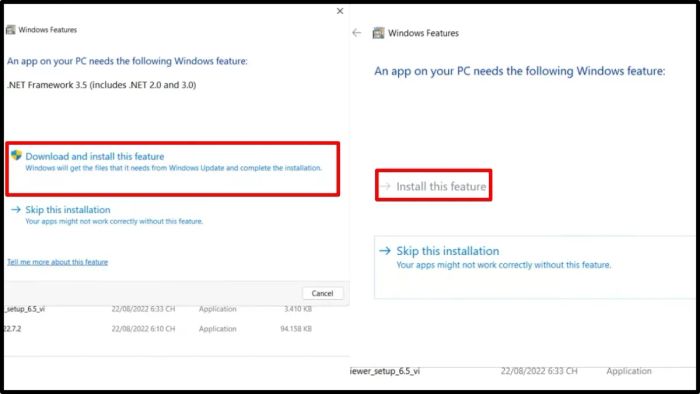Image resolution: width=700 pixels, height=394 pixels.
Task: Click .NET Framework 3.5 feature text
Action: point(102,85)
